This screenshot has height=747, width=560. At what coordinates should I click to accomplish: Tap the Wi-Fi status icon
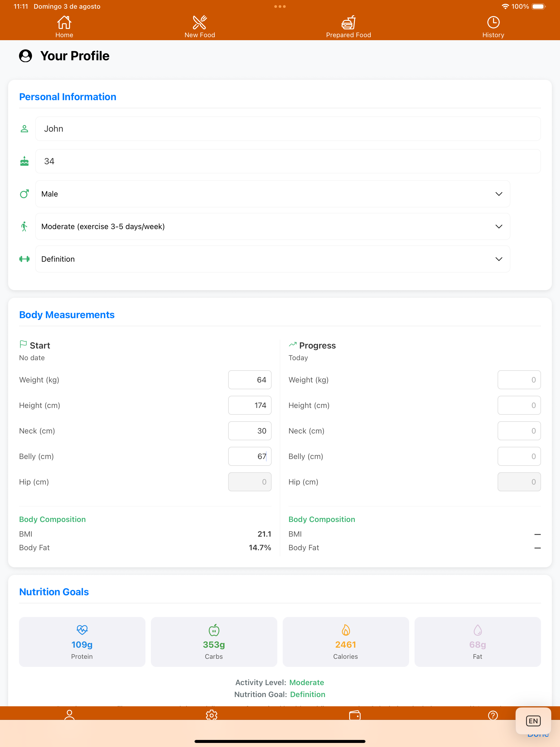click(x=505, y=7)
